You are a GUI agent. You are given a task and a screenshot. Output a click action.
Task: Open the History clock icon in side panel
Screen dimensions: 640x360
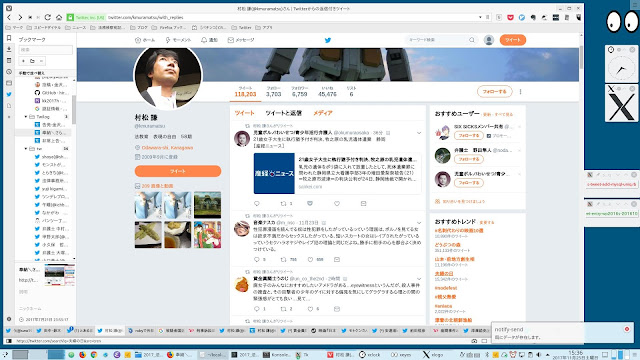[x=9, y=72]
